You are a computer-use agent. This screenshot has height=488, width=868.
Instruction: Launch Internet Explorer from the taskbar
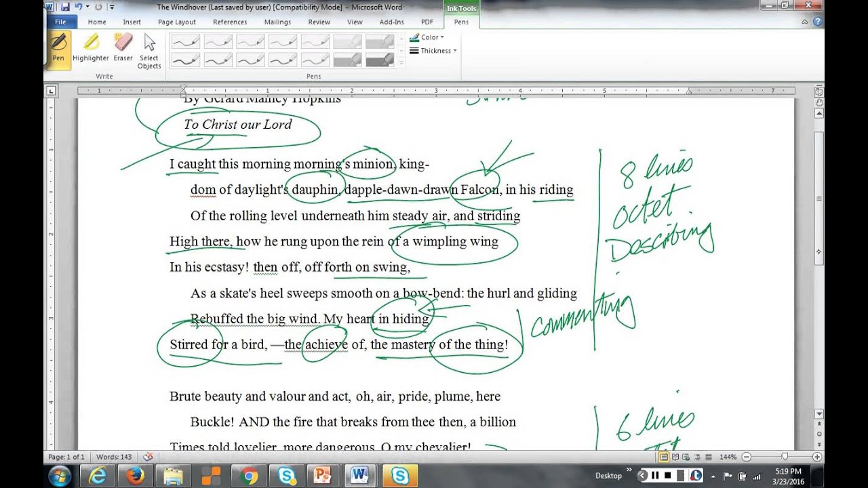pos(98,476)
